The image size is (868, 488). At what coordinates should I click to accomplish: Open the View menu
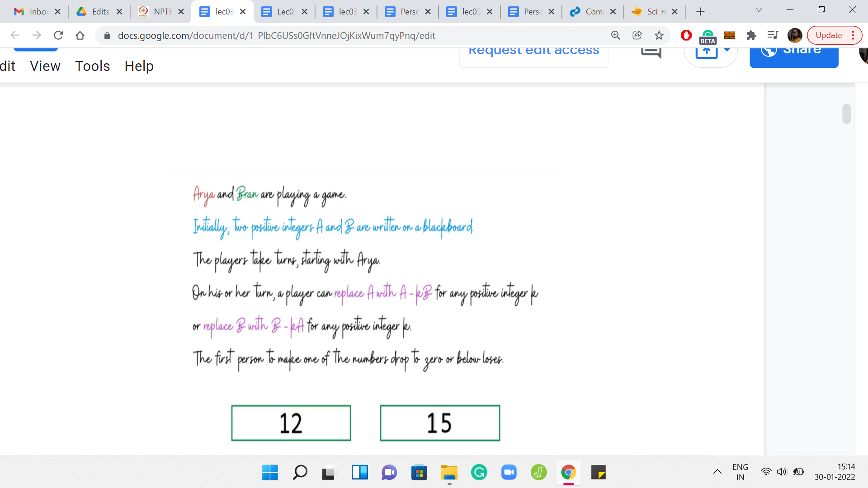click(x=45, y=66)
